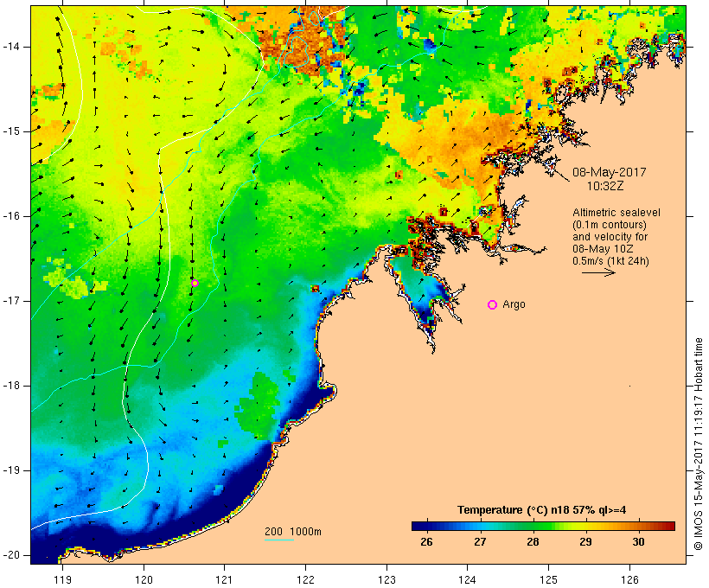
Task: Click the '200 1000m' depth legend text
Action: coord(293,532)
